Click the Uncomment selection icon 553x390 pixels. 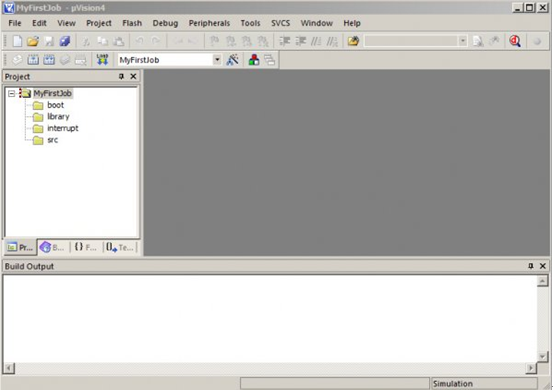click(x=332, y=42)
